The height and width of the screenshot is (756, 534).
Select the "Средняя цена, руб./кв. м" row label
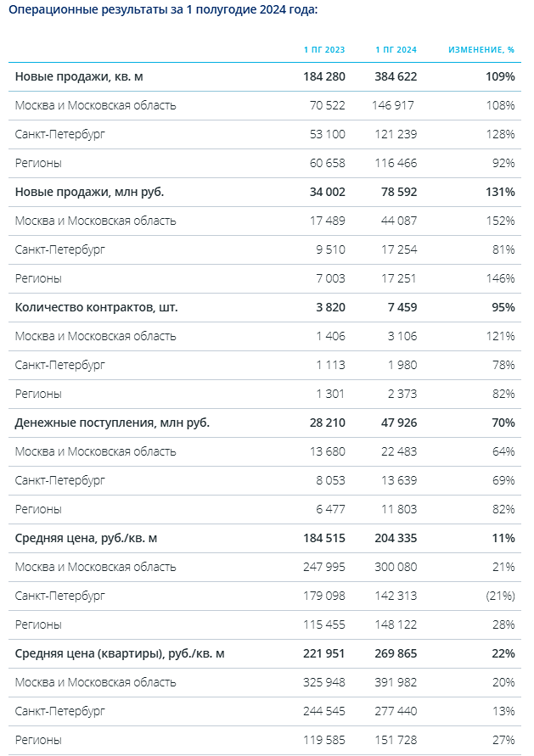coord(87,538)
